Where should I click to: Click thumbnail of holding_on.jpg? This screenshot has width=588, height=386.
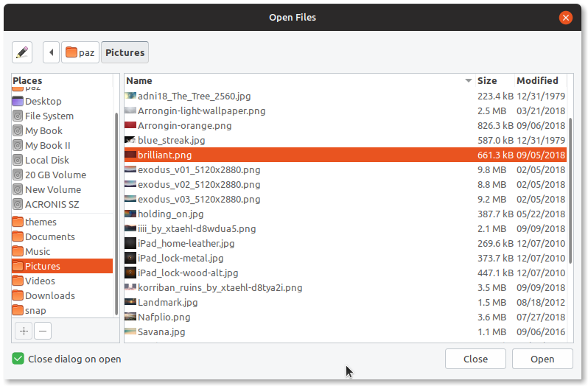[x=130, y=214]
